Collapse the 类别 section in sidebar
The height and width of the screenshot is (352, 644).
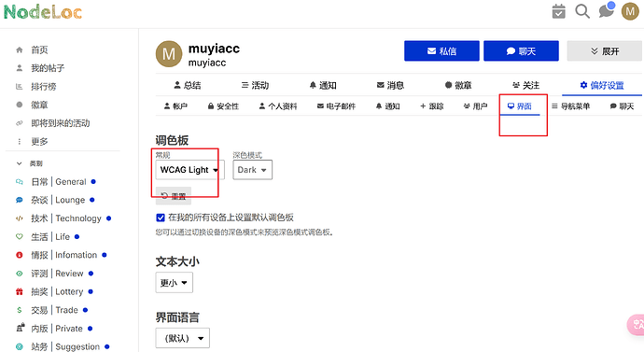coord(19,163)
